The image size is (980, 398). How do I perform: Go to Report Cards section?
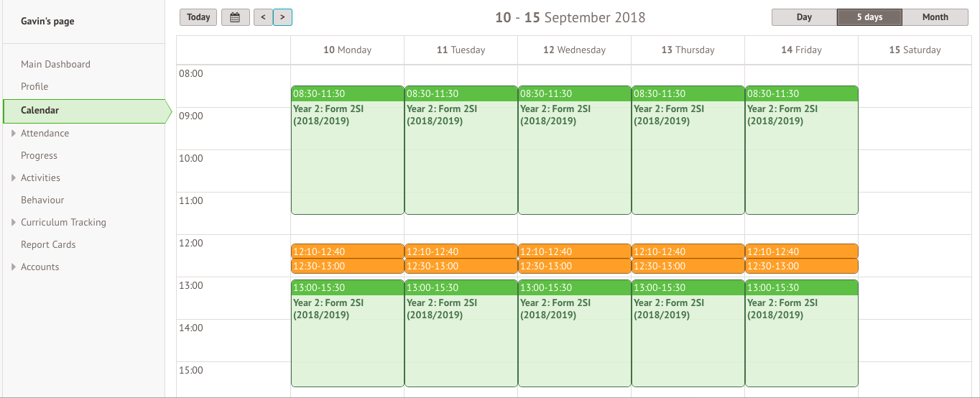(48, 244)
